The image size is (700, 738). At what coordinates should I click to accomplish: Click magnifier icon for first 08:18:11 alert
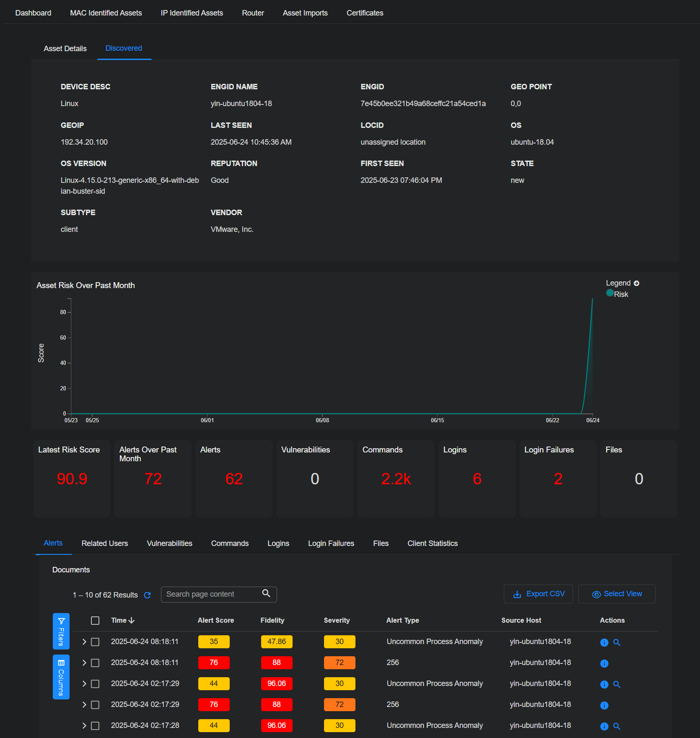[617, 642]
